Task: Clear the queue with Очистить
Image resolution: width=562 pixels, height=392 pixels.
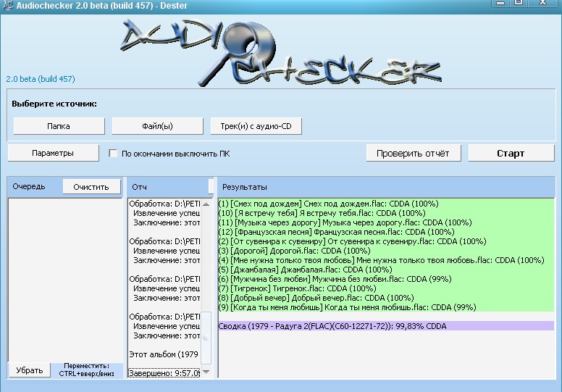Action: coord(91,187)
